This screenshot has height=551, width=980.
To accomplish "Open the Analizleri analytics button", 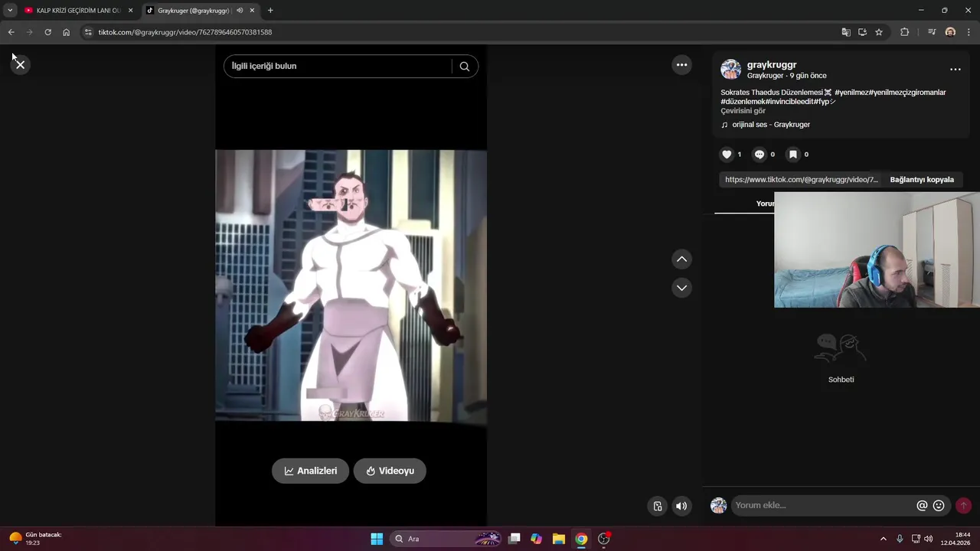I will point(310,471).
